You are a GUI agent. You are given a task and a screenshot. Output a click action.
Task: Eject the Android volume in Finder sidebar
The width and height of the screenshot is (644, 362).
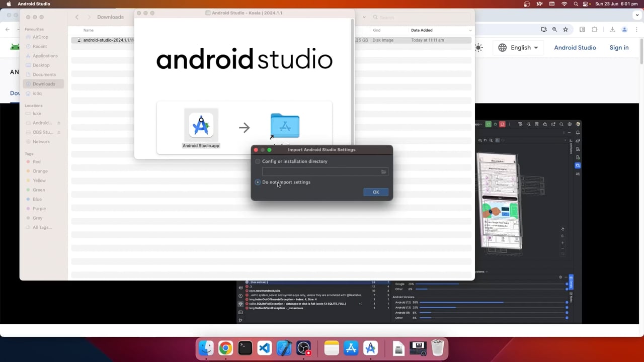click(x=59, y=123)
